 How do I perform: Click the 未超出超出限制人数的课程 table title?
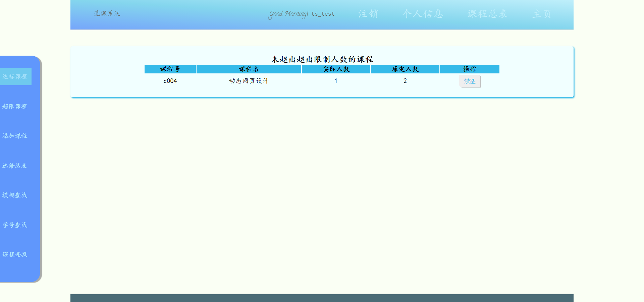click(322, 59)
